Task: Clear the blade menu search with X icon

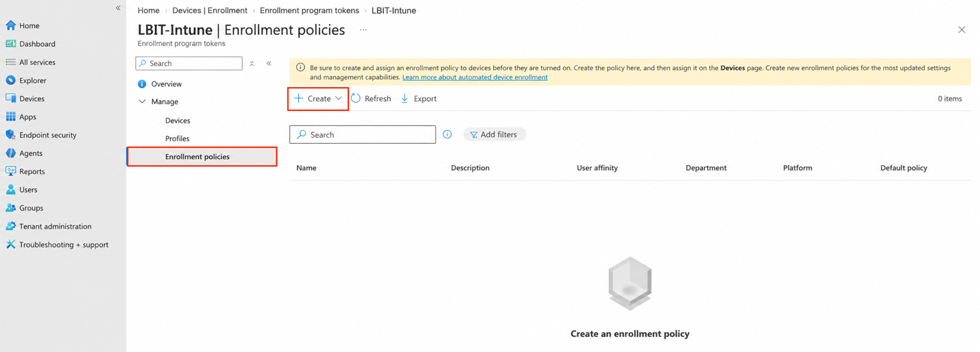Action: [x=252, y=63]
